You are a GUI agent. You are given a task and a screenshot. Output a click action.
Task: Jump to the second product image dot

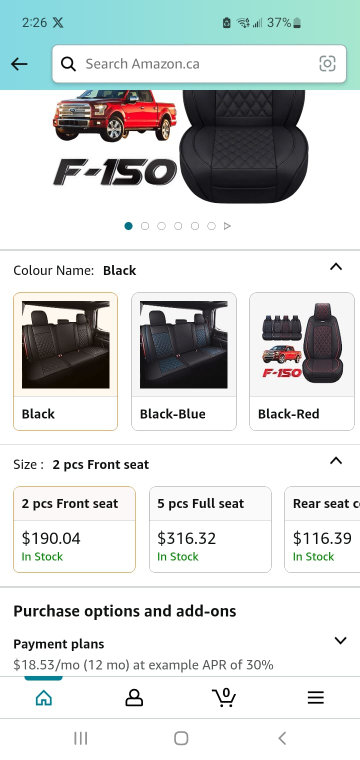point(145,226)
